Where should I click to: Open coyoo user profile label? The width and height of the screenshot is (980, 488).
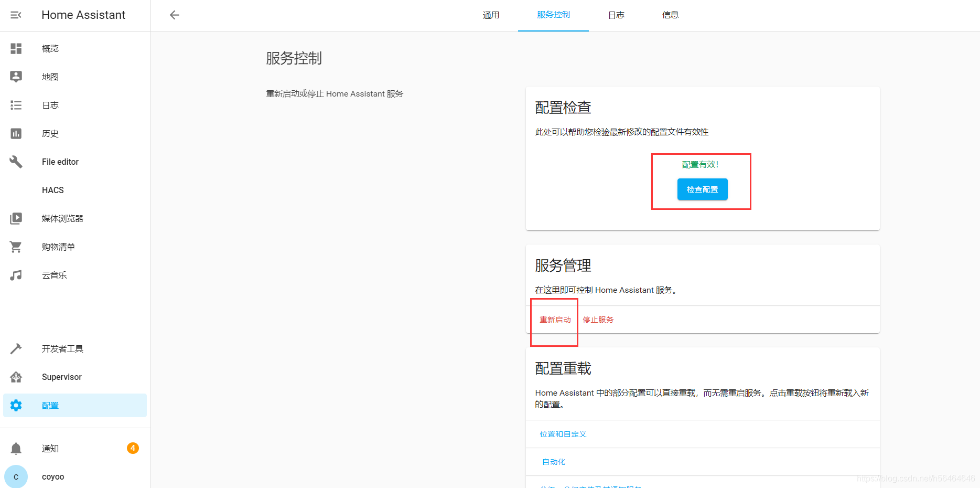53,476
